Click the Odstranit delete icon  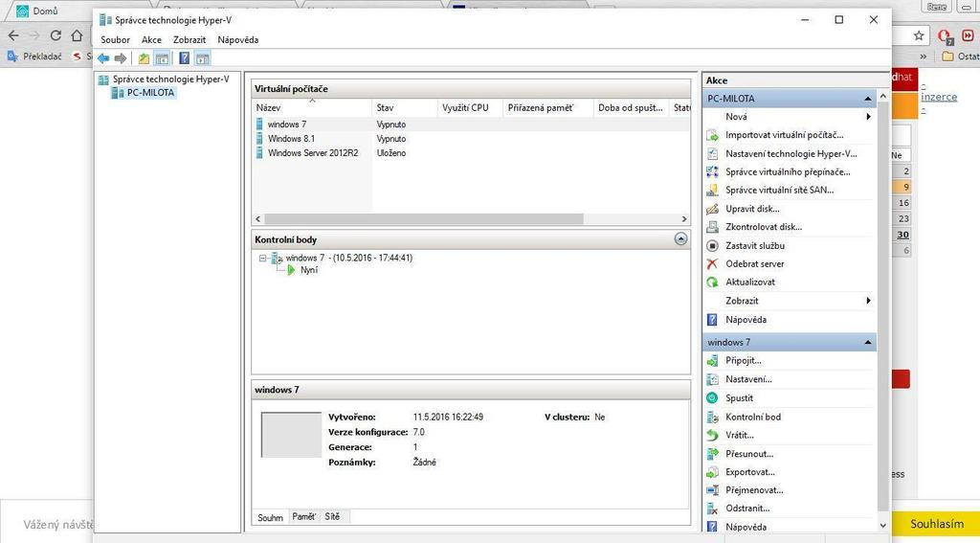pos(712,509)
